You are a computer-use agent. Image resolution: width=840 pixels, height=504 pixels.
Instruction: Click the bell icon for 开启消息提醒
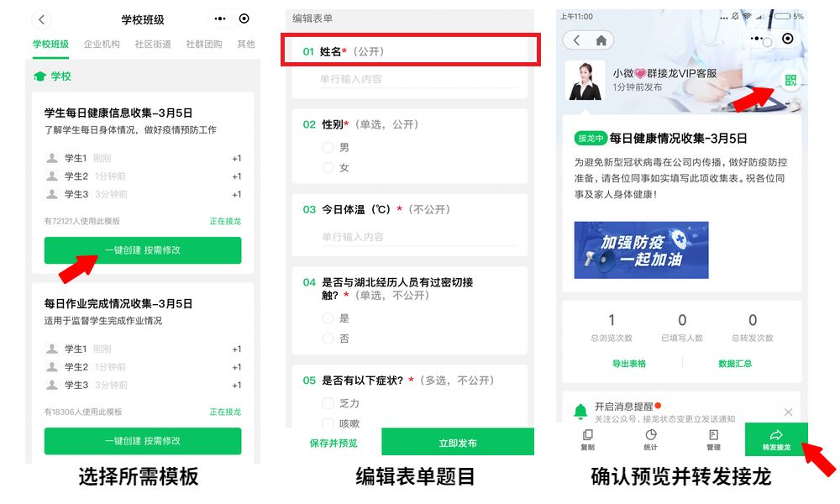[580, 412]
